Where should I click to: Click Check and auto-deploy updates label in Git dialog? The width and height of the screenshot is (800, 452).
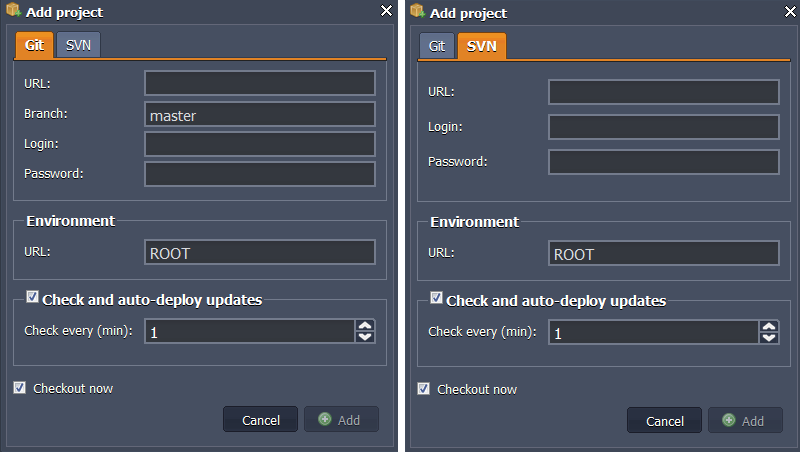(x=152, y=300)
